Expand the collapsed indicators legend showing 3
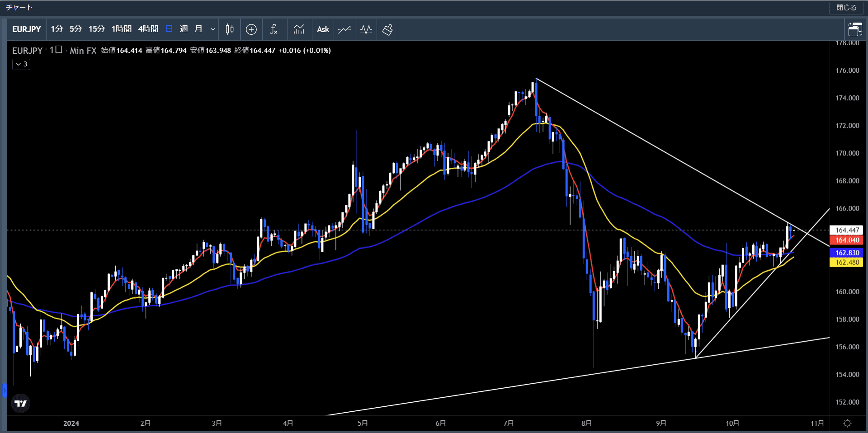The height and width of the screenshot is (433, 868). click(x=21, y=64)
